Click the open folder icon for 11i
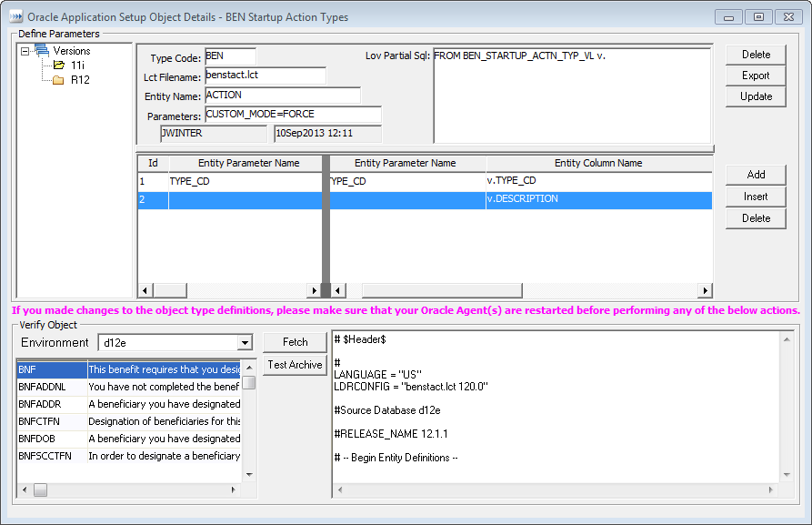Viewport: 812px width, 525px height. pos(58,65)
